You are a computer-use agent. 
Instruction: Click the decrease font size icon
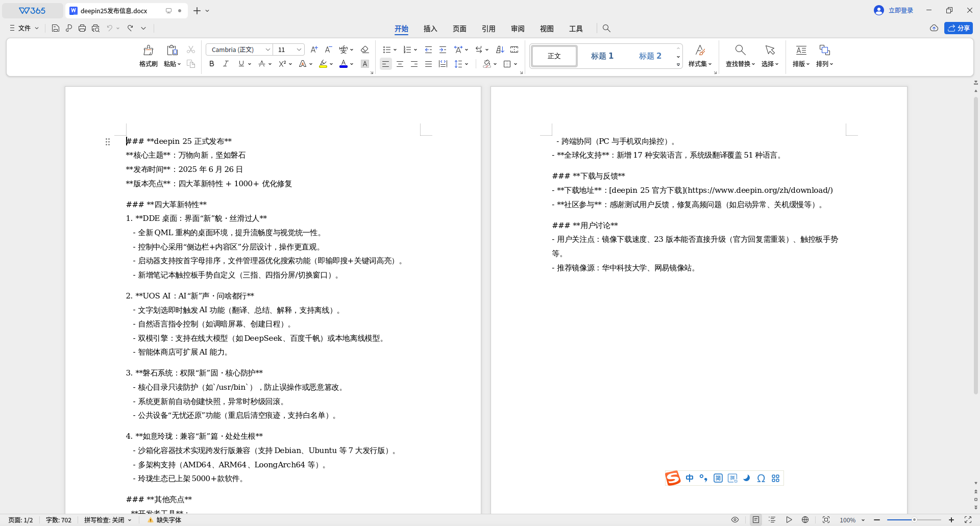[x=328, y=49]
